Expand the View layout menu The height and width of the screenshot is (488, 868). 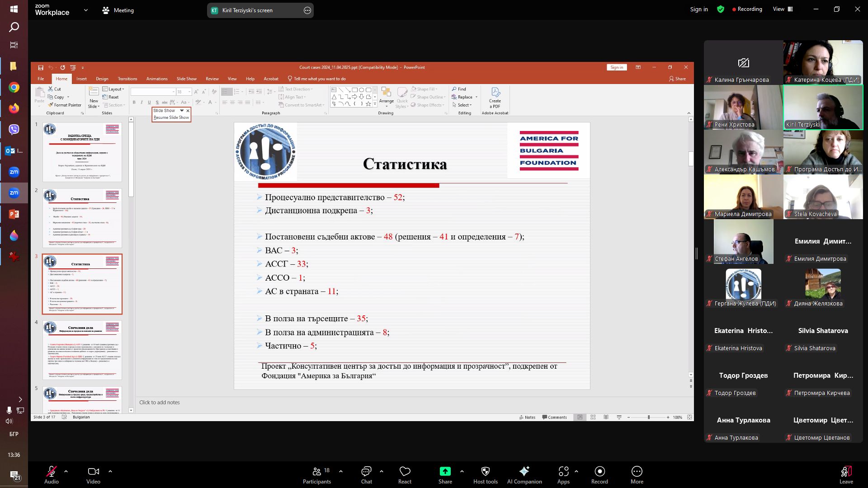(x=783, y=9)
